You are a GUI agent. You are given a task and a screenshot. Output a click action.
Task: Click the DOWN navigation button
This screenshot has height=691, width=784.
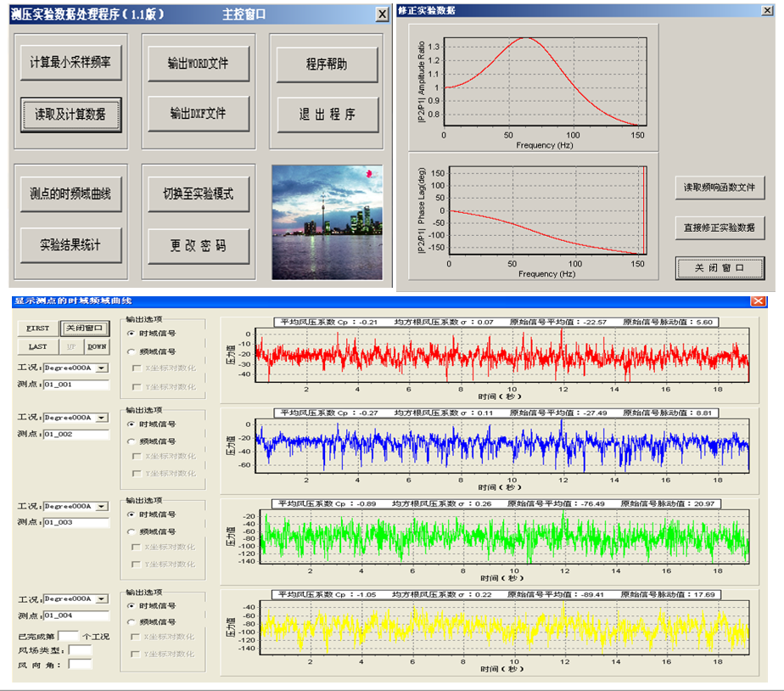[97, 346]
